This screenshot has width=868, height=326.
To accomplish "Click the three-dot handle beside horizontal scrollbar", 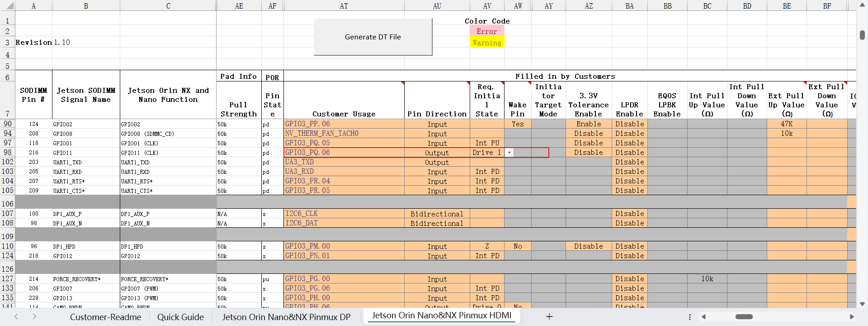I will click(x=689, y=317).
